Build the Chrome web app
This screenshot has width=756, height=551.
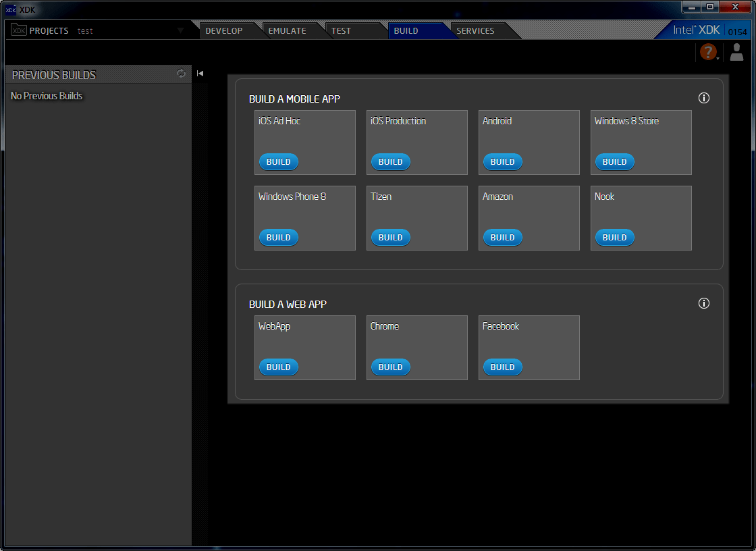390,367
